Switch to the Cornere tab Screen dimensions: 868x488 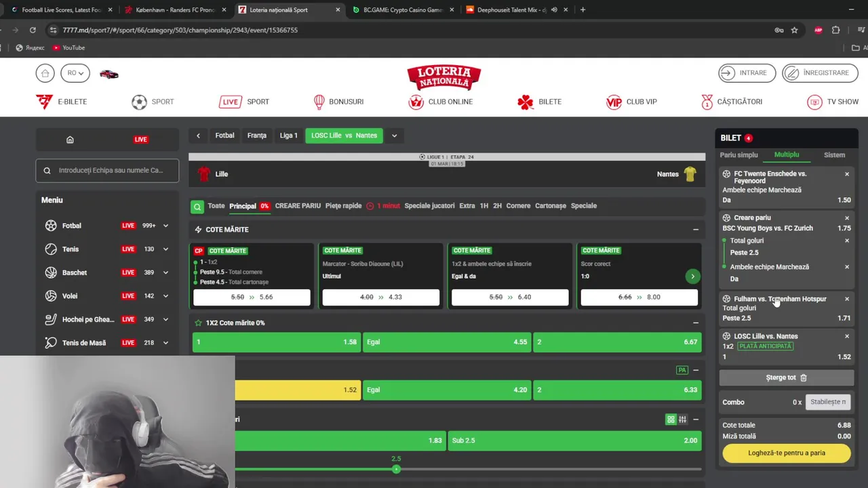(x=518, y=206)
